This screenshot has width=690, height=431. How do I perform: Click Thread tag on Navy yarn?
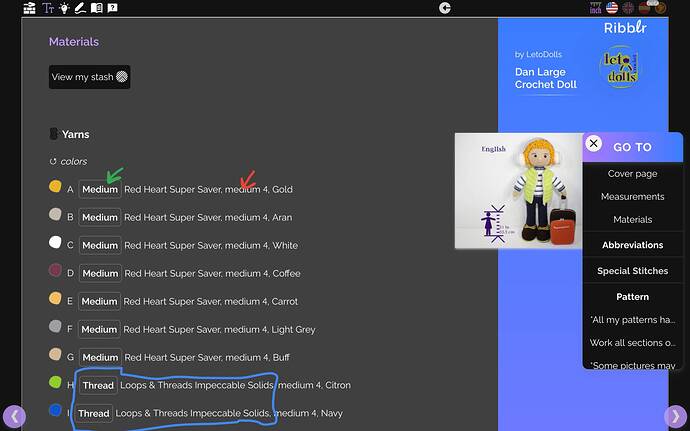tap(93, 413)
